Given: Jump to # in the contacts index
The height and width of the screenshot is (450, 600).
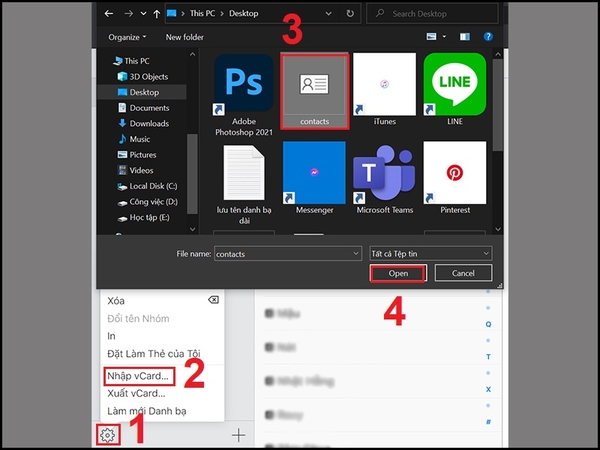Looking at the screenshot, I should (488, 422).
